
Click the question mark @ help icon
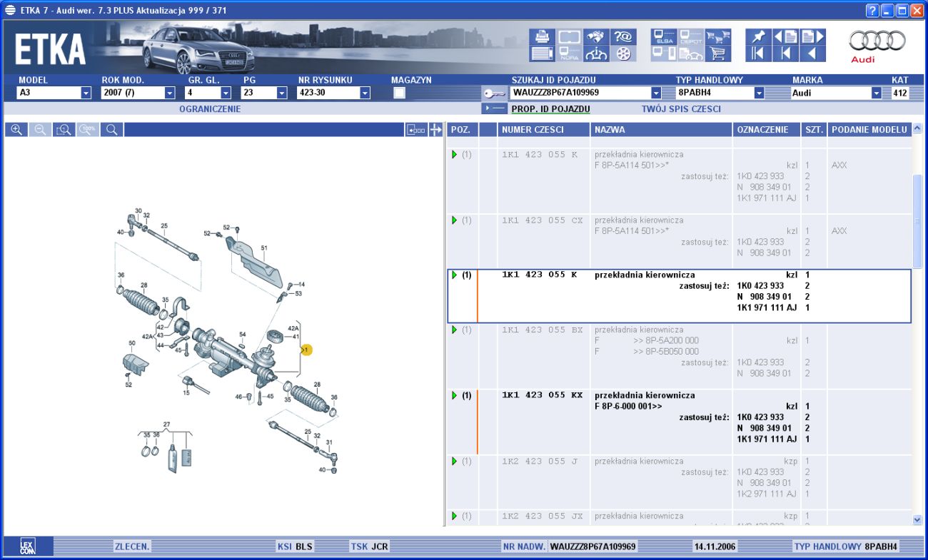pos(623,36)
